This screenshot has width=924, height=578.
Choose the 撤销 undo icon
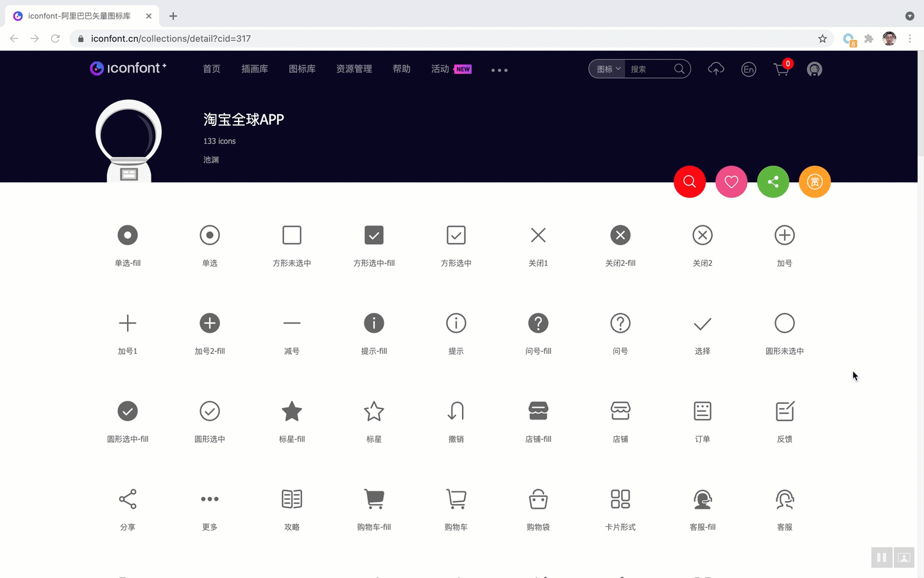click(456, 411)
